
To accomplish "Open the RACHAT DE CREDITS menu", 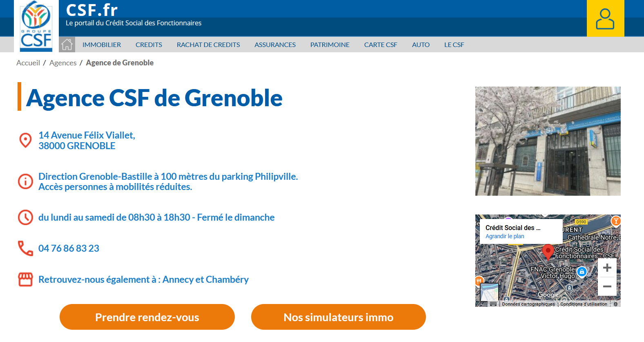I will point(208,45).
